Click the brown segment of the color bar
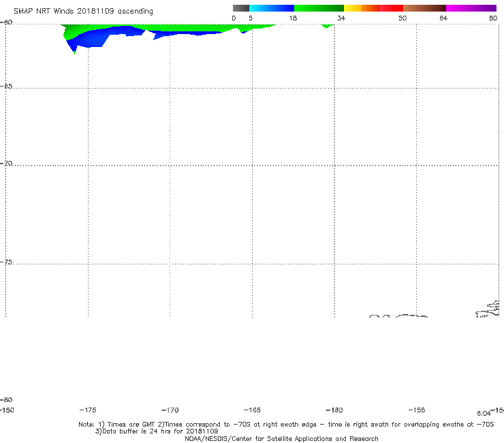504x443 pixels. (424, 8)
